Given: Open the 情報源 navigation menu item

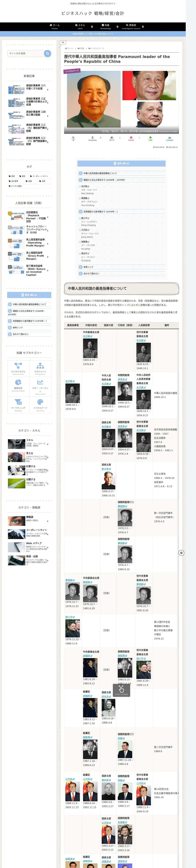Looking at the screenshot, I should 131,27.
